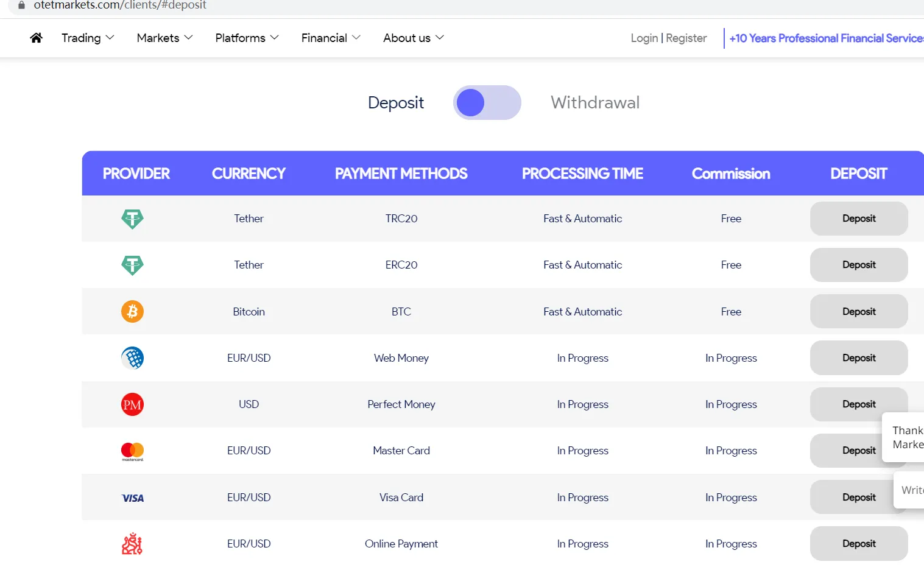Click the lock icon in address bar
This screenshot has height=570, width=924.
pyautogui.click(x=21, y=5)
